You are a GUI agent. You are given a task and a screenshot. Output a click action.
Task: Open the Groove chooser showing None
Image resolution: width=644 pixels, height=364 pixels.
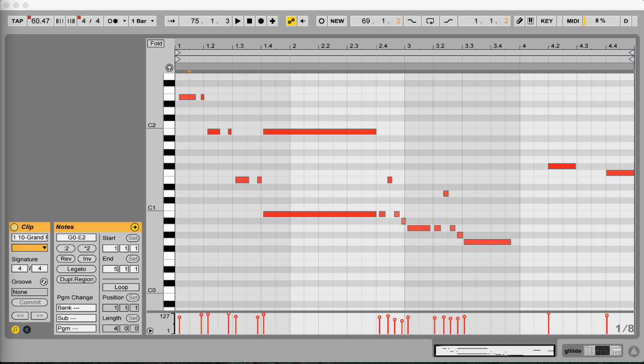click(x=29, y=292)
